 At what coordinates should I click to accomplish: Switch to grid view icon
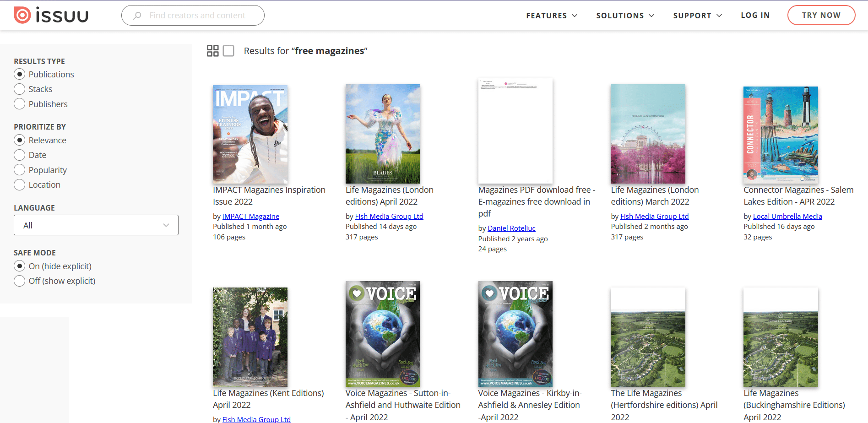[213, 51]
